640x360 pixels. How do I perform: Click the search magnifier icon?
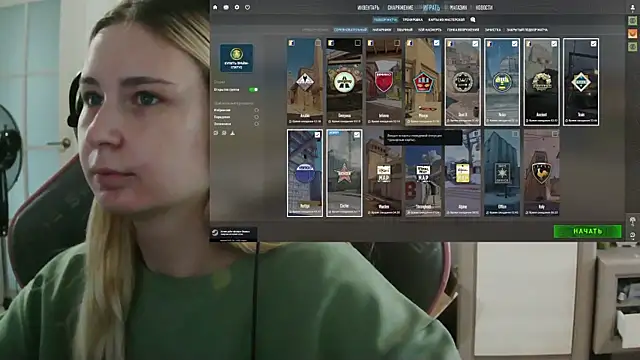click(473, 20)
